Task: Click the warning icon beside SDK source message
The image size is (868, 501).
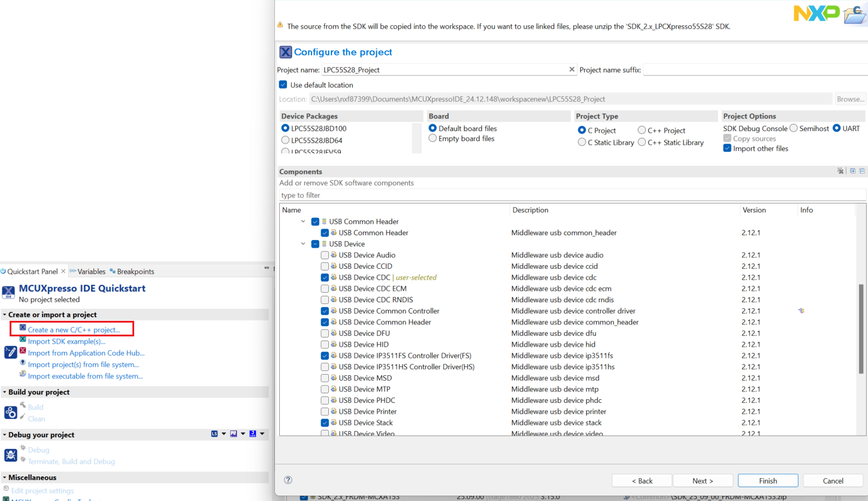Action: pyautogui.click(x=280, y=25)
